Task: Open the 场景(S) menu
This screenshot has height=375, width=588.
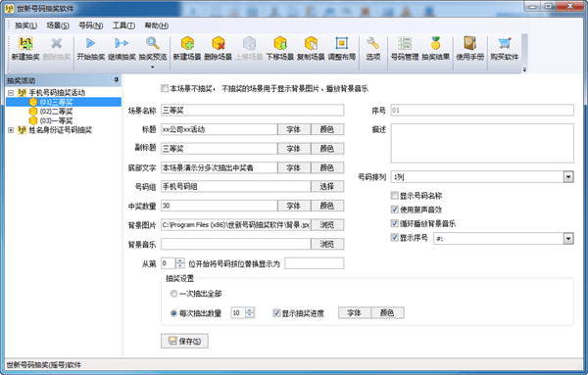Action: pyautogui.click(x=58, y=25)
